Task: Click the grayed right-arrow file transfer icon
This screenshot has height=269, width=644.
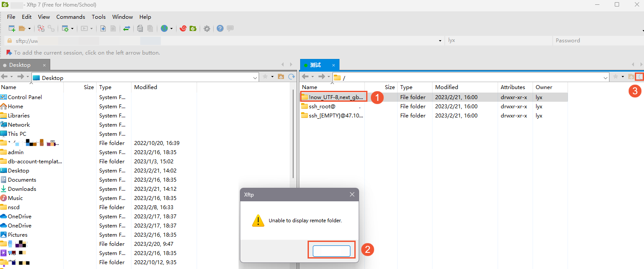Action: coord(113,28)
